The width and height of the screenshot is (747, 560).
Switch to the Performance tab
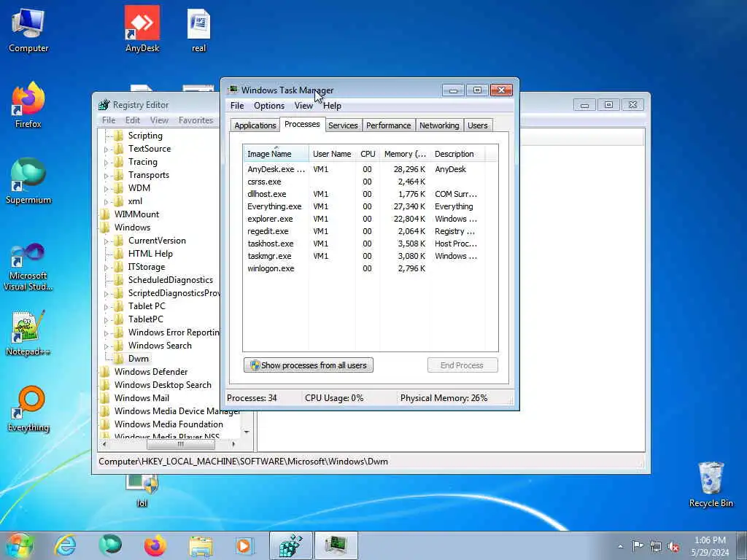388,125
